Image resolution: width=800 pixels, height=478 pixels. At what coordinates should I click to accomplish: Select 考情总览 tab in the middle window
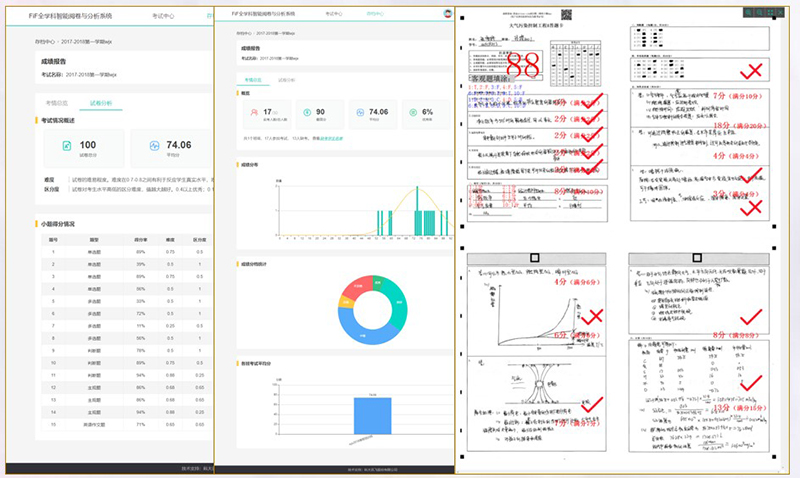click(x=253, y=80)
